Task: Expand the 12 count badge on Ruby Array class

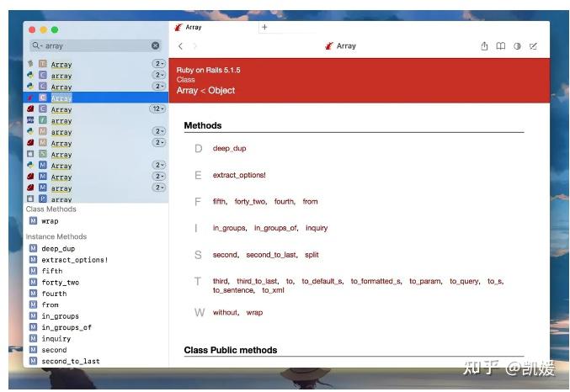Action: coord(157,109)
